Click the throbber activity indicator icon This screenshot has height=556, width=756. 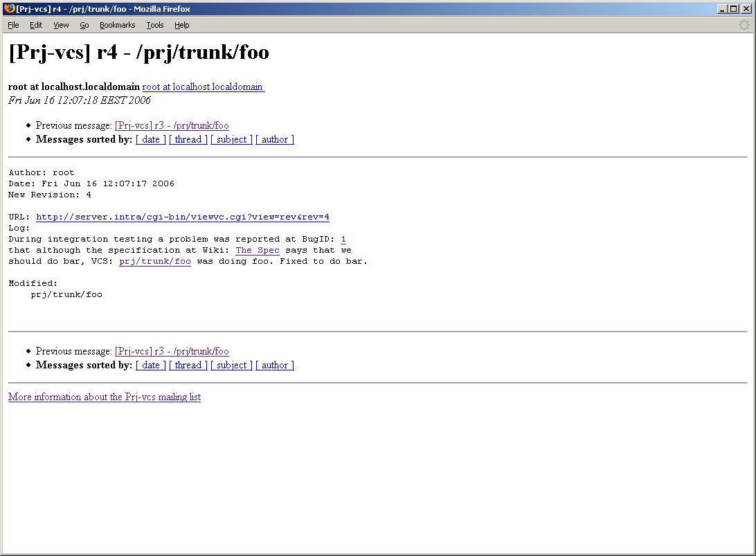pos(744,25)
